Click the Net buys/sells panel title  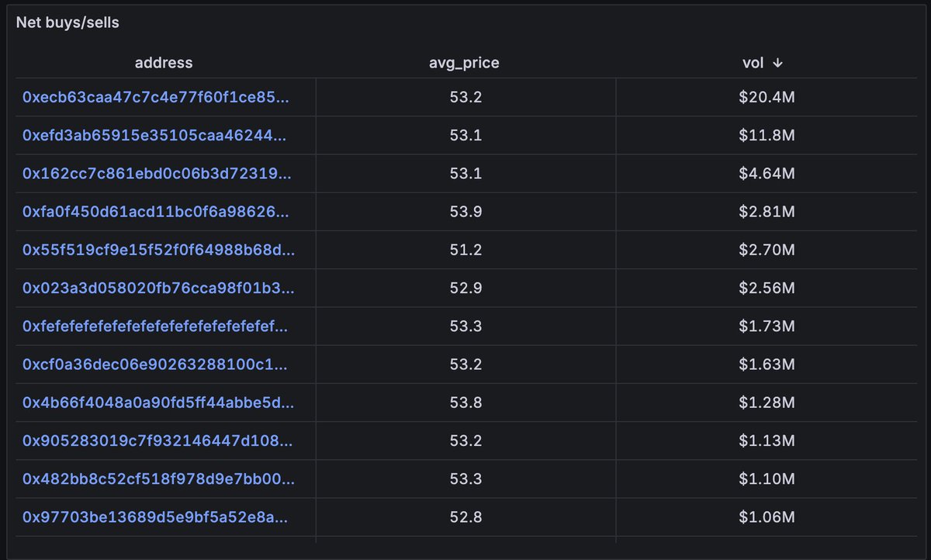tap(67, 22)
